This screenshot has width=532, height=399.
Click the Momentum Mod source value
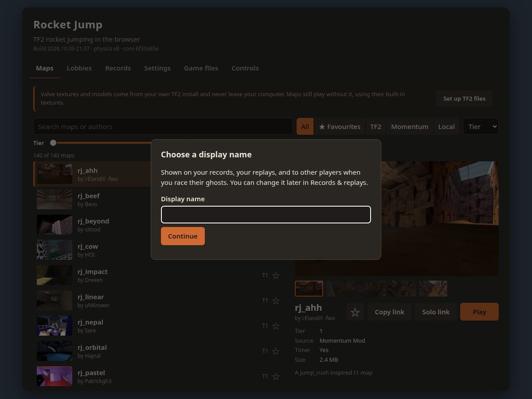(x=342, y=340)
